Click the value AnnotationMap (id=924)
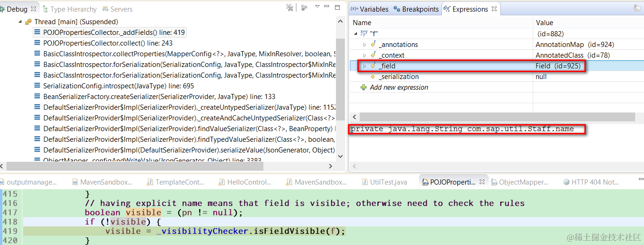This screenshot has width=644, height=245. click(575, 45)
